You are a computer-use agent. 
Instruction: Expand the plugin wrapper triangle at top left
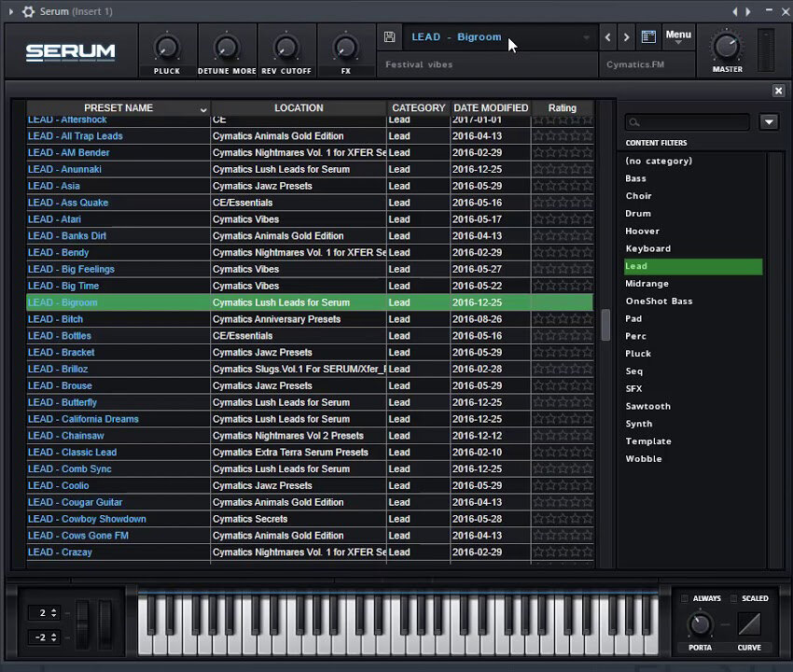point(10,11)
